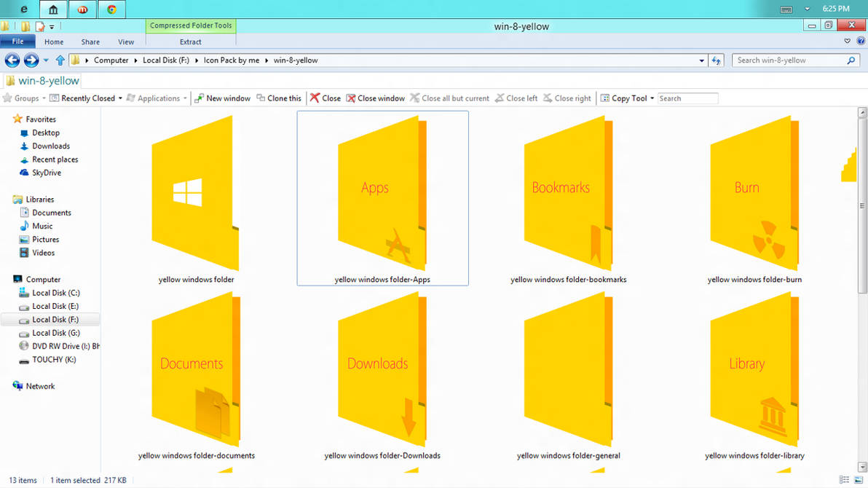Click the keyboard icon in the system tray
This screenshot has height=488, width=868.
click(787, 9)
